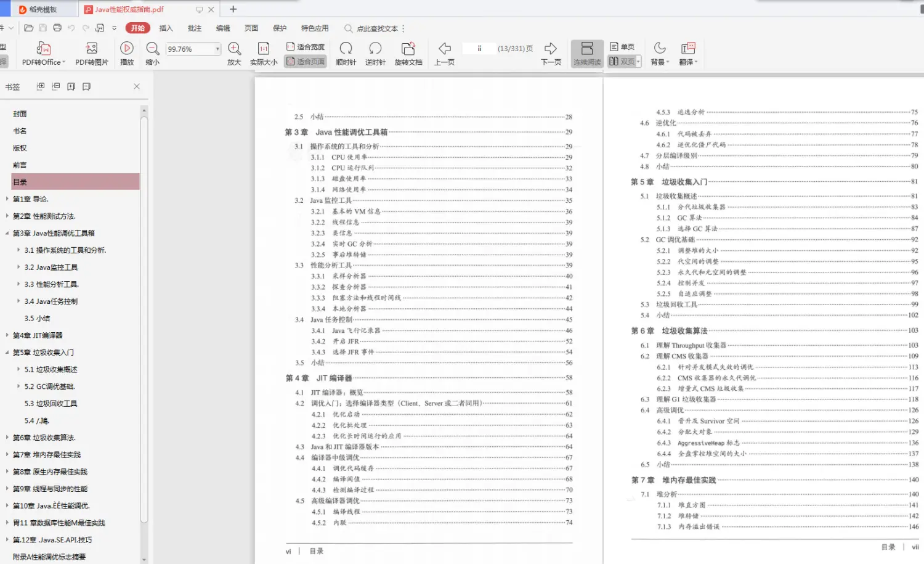Open the 特色应用 ribbon tab
924x564 pixels.
click(315, 28)
